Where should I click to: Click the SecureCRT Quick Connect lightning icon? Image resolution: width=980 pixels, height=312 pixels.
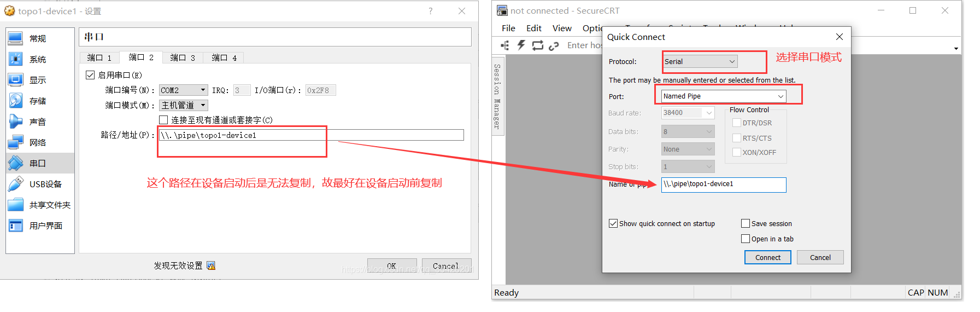pos(521,45)
